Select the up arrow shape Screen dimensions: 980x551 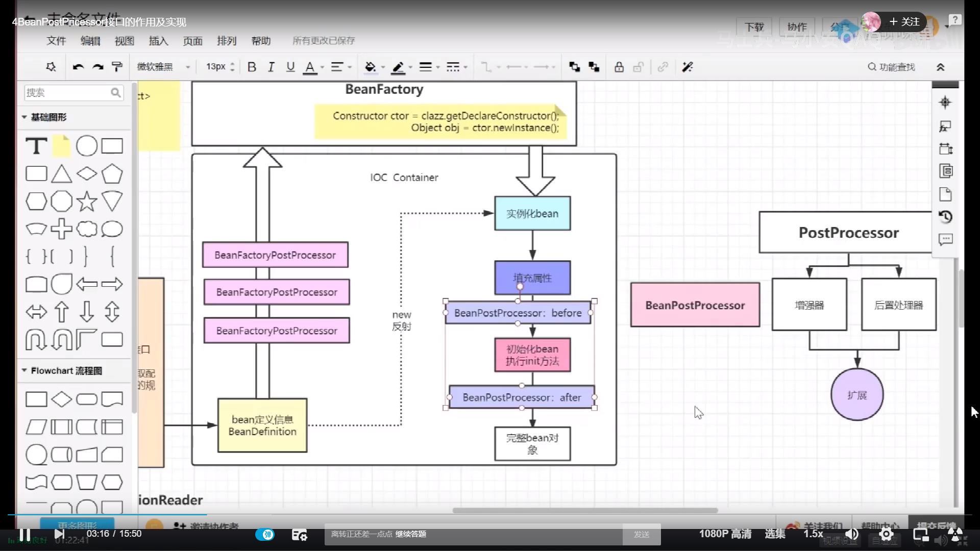pos(61,312)
